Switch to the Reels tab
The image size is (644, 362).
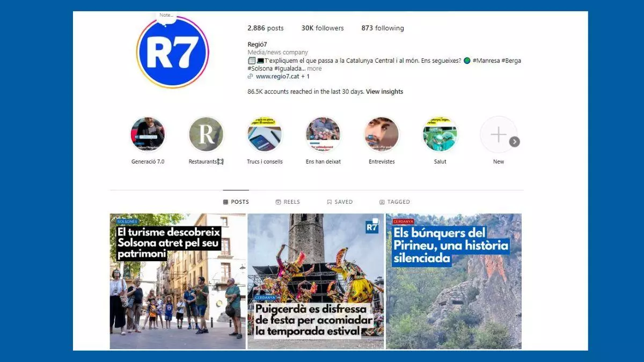click(x=288, y=202)
